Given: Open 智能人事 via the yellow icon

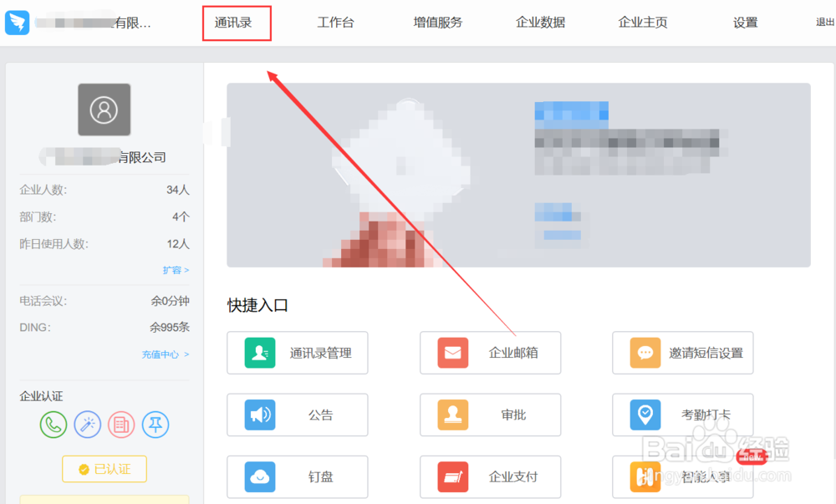Looking at the screenshot, I should [x=645, y=476].
